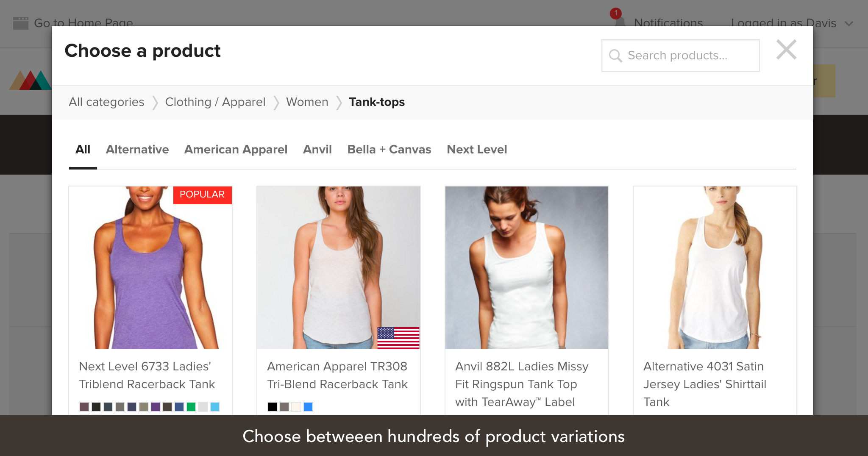Viewport: 868px width, 456px height.
Task: Click American Apparel TR308 Tri-Blend Racerback Tank title
Action: coord(337,375)
